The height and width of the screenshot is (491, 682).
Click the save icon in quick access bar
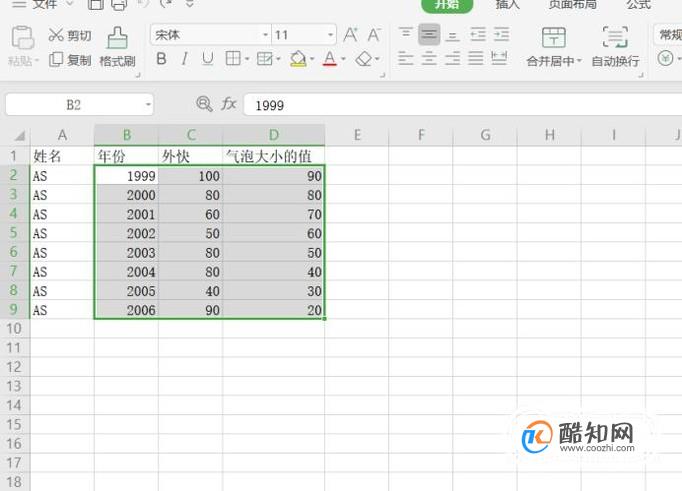click(x=96, y=4)
